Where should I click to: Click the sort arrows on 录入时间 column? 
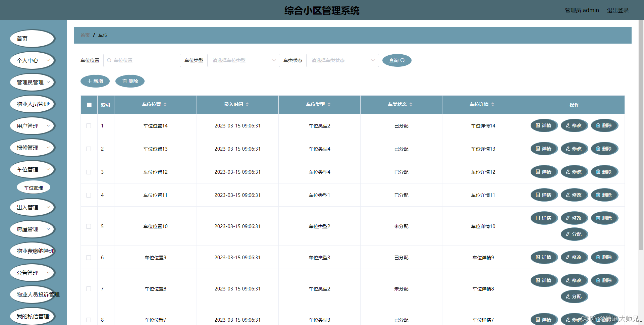(248, 104)
